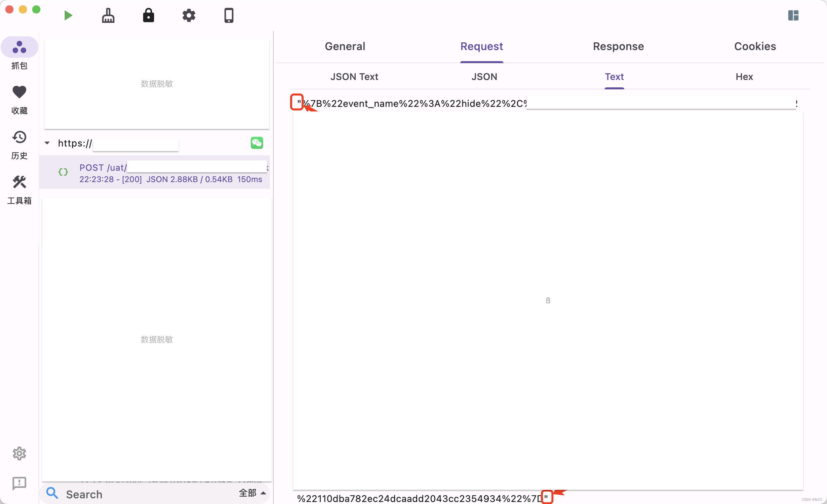
Task: Open the 全部 filter dropdown
Action: click(x=252, y=493)
